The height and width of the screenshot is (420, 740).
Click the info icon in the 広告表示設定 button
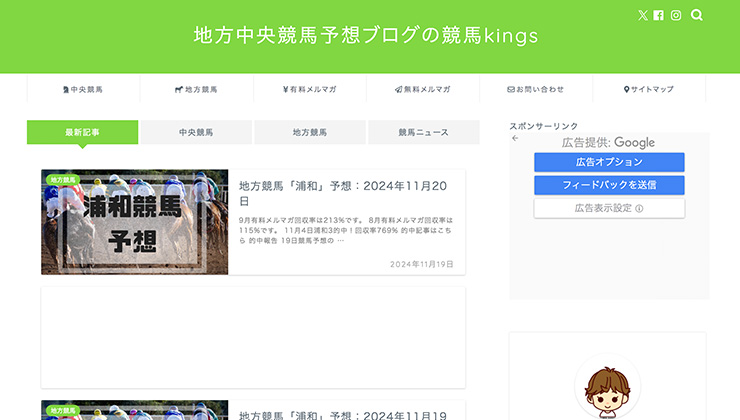[x=639, y=209]
